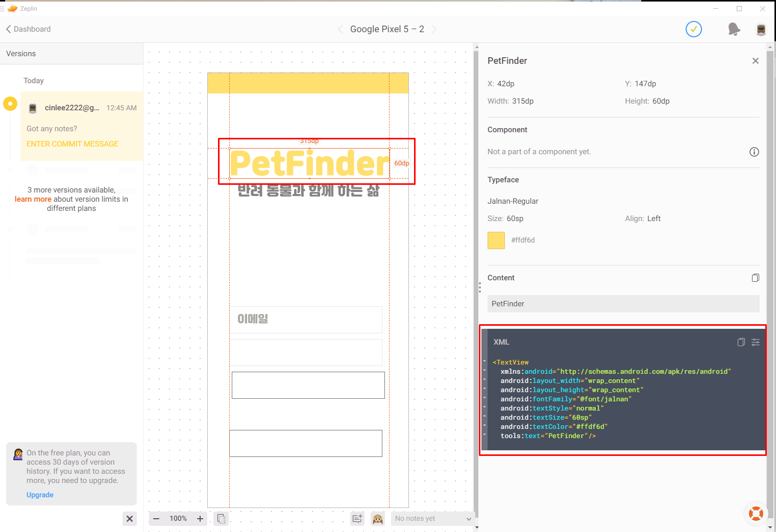Zoom in with the plus button
Viewport: 776px width, 532px height.
pyautogui.click(x=200, y=519)
